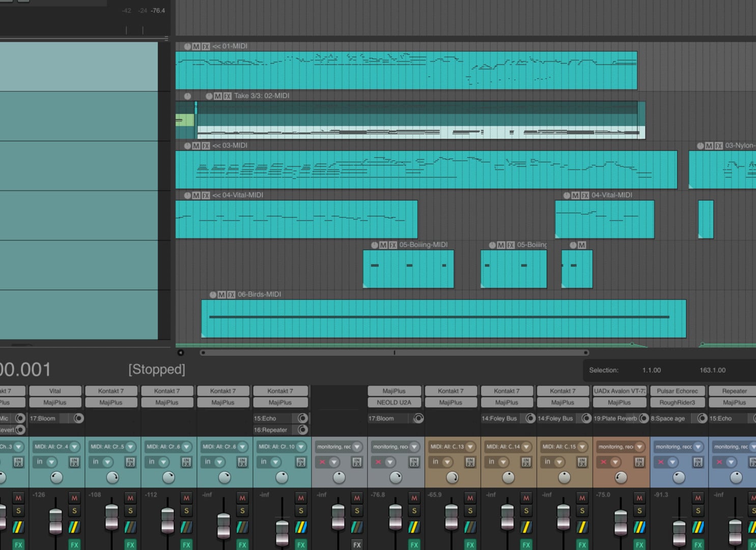Click the lock circle on the 06-Birds-MIDI item

(x=213, y=294)
